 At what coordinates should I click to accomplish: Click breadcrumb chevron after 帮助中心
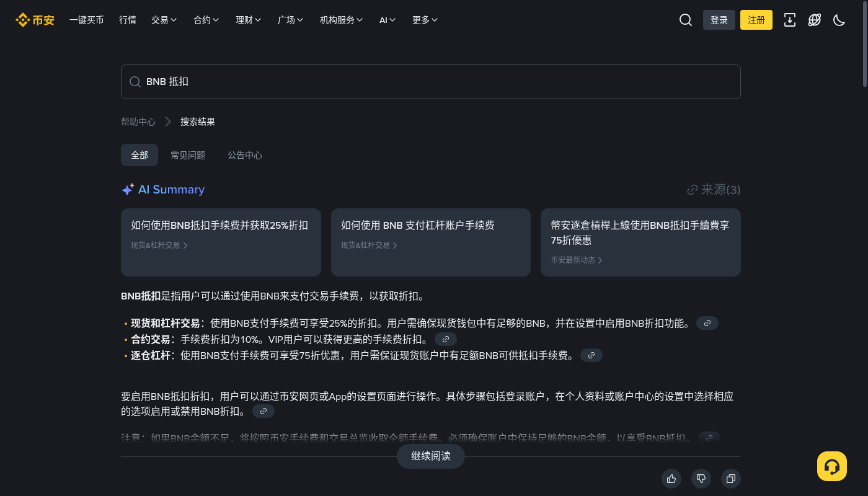pyautogui.click(x=168, y=122)
